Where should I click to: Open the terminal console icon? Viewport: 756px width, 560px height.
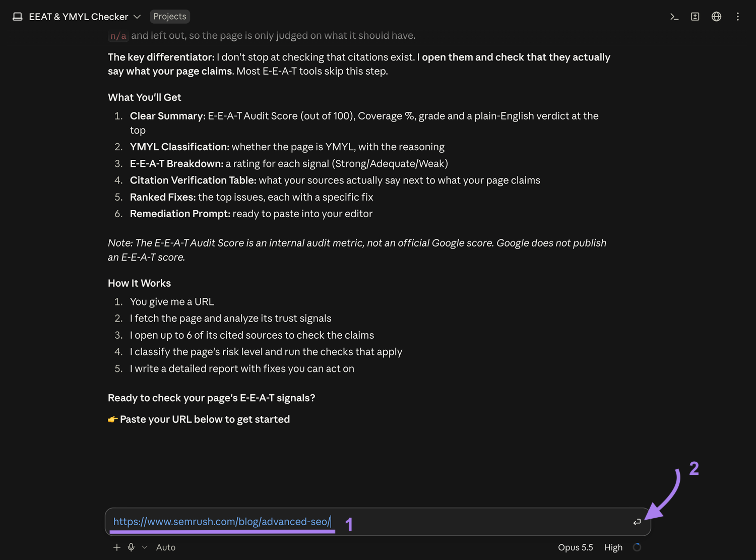pyautogui.click(x=674, y=17)
